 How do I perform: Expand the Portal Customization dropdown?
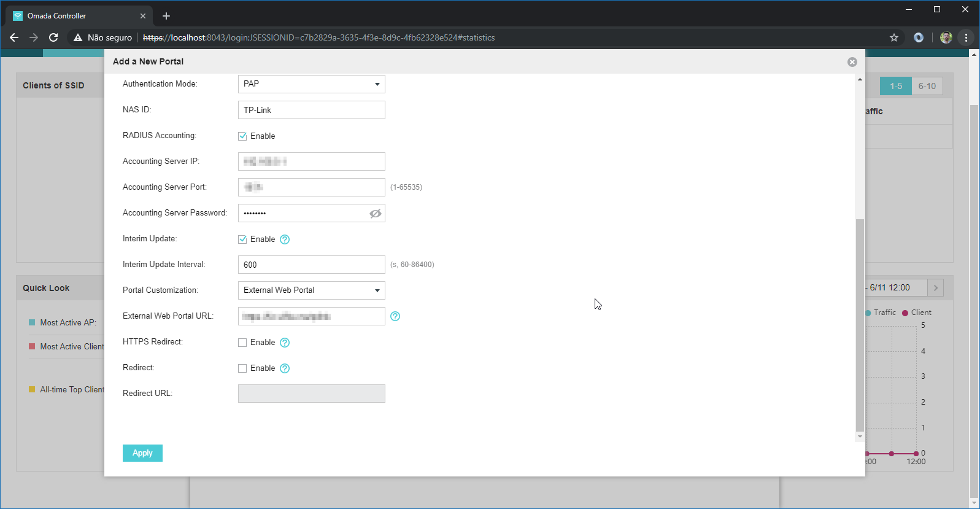coord(312,290)
